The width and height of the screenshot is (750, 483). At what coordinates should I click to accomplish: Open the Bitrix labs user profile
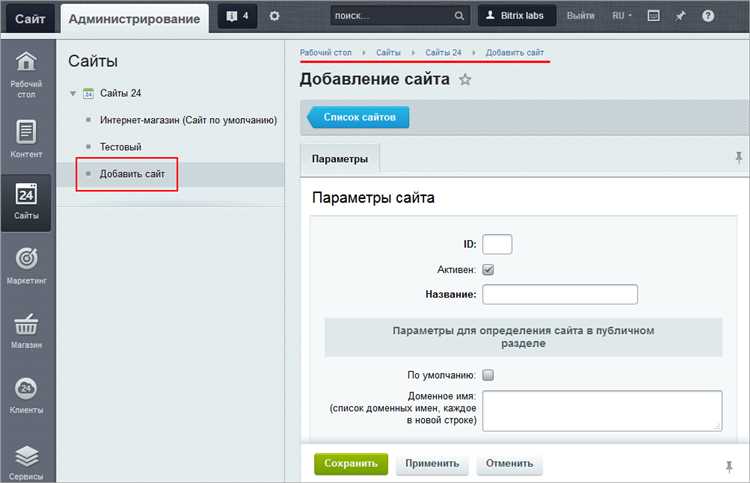pos(517,16)
